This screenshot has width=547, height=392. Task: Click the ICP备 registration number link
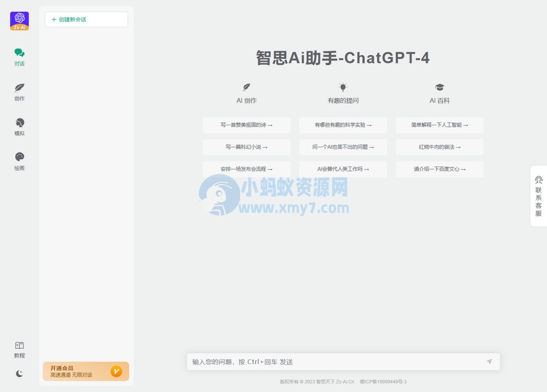pyautogui.click(x=384, y=382)
